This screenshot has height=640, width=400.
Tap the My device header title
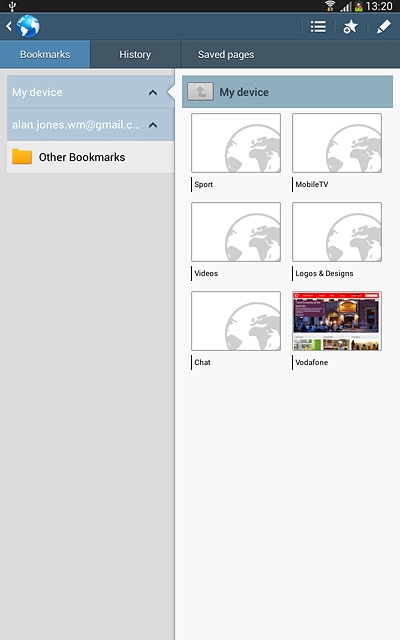click(x=244, y=92)
